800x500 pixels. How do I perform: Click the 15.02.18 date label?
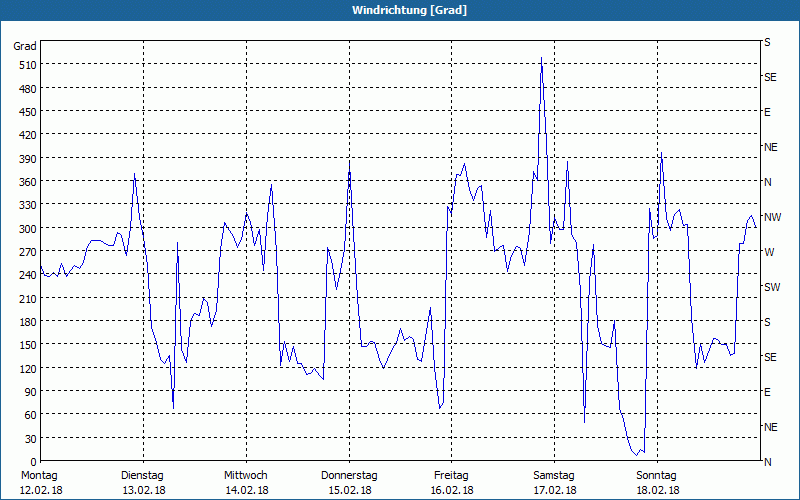click(349, 490)
